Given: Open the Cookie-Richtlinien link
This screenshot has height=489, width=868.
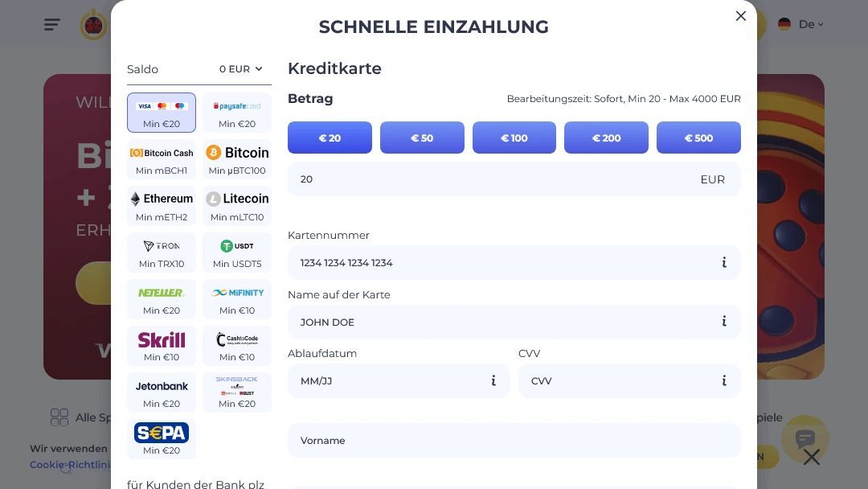Looking at the screenshot, I should (x=72, y=465).
